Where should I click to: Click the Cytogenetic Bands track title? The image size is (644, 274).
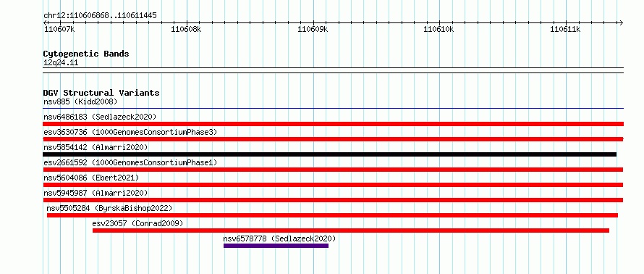pyautogui.click(x=86, y=54)
